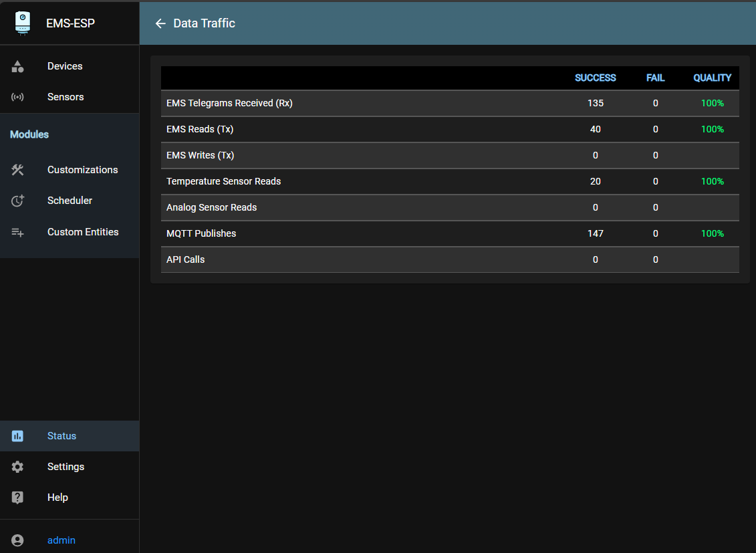The image size is (756, 553).
Task: Open the admin user link
Action: (61, 540)
